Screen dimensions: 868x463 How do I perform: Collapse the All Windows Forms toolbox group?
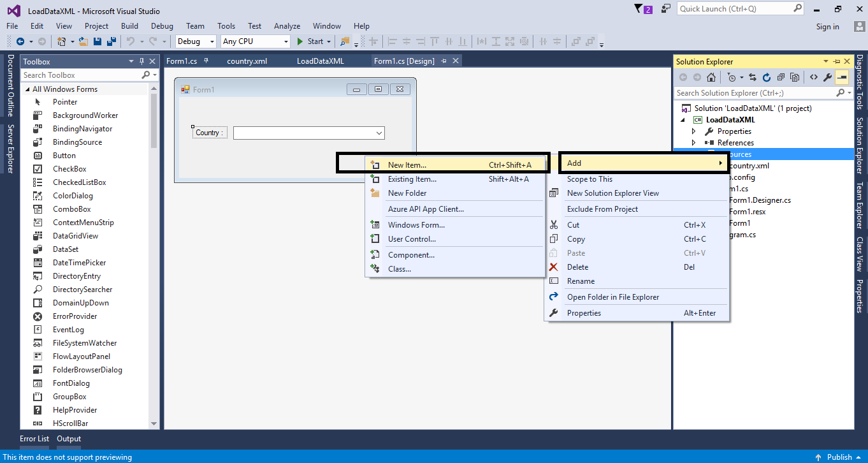pyautogui.click(x=27, y=89)
